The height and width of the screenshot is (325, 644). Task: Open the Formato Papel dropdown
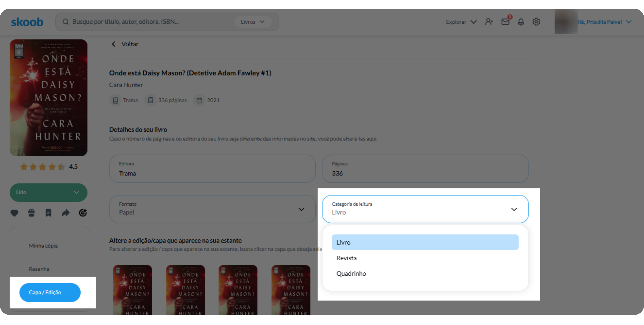(x=212, y=209)
